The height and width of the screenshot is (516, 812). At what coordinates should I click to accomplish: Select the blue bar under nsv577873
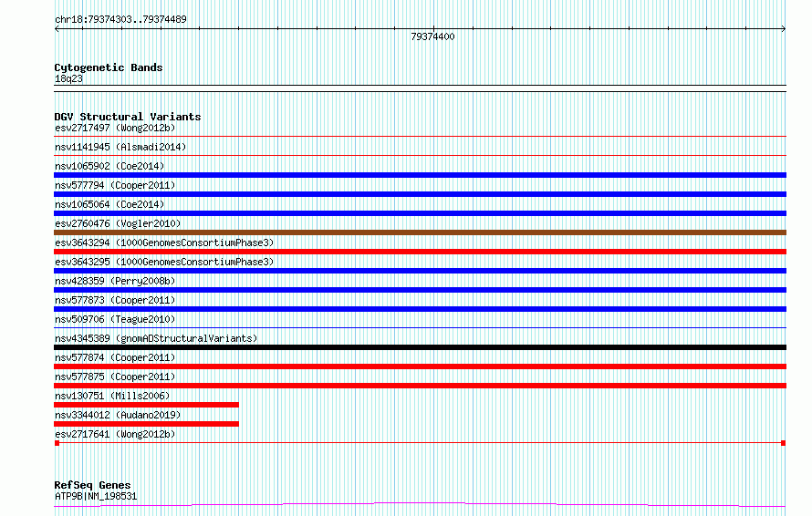(420, 309)
